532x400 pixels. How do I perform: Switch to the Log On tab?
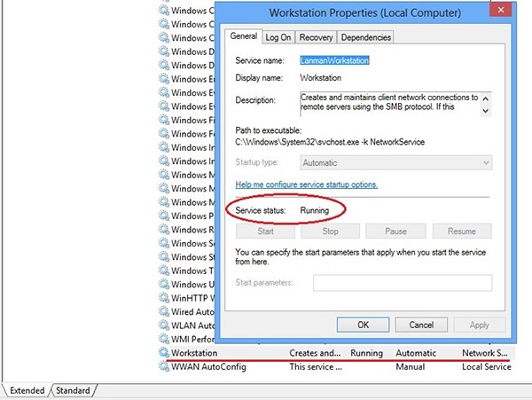(x=278, y=37)
